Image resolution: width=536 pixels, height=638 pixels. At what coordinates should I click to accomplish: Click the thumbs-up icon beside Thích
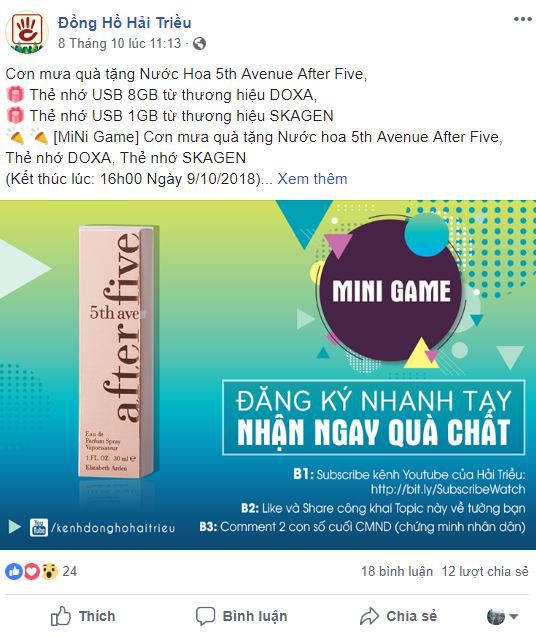click(61, 616)
